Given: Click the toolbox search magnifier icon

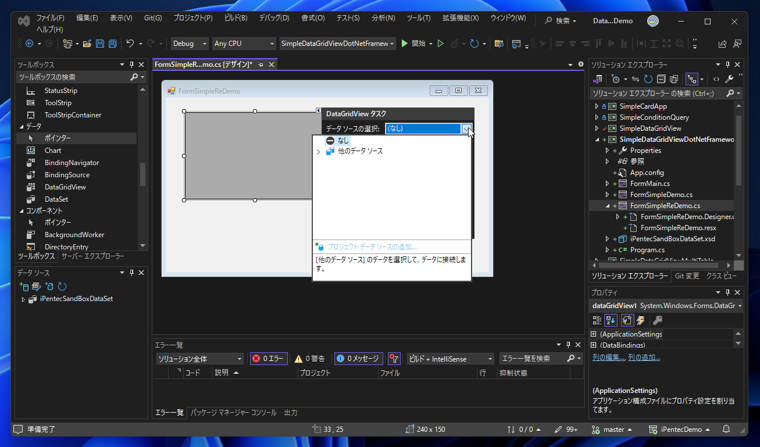Looking at the screenshot, I should [x=134, y=77].
